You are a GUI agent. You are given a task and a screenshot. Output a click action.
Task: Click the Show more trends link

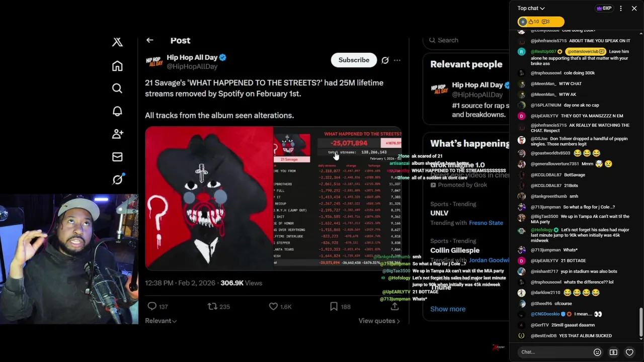click(x=448, y=309)
